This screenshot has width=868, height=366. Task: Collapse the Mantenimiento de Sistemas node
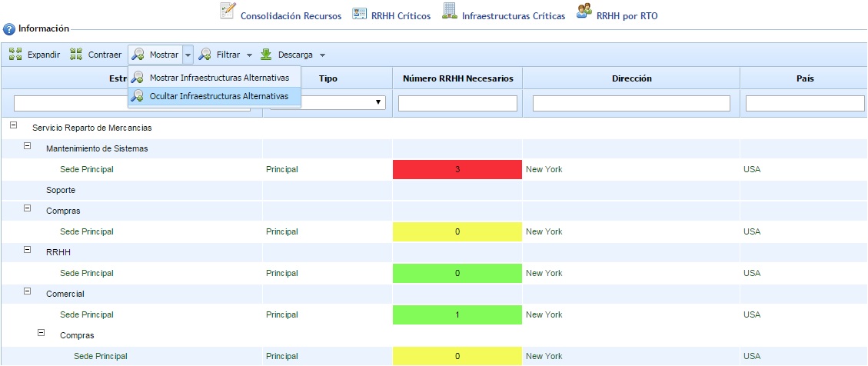tap(28, 145)
